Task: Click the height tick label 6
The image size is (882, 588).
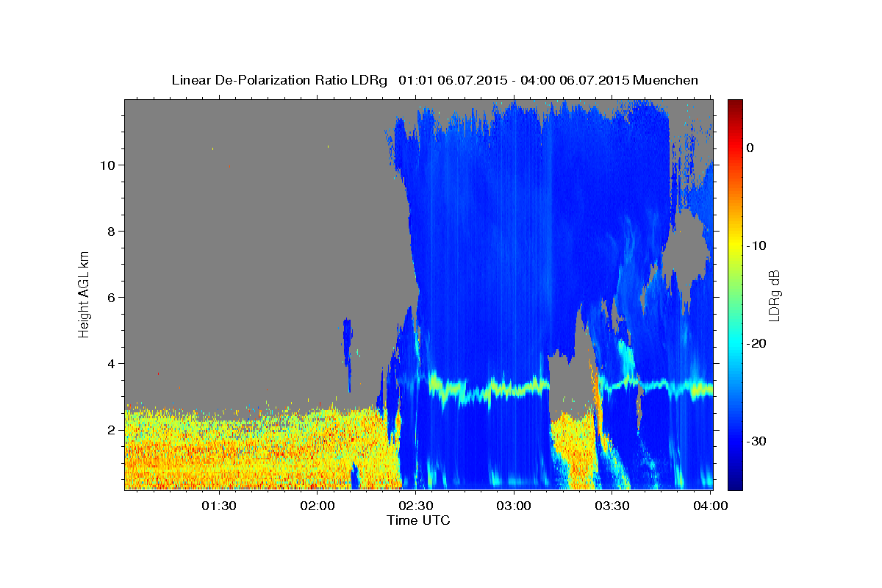Action: coord(112,298)
